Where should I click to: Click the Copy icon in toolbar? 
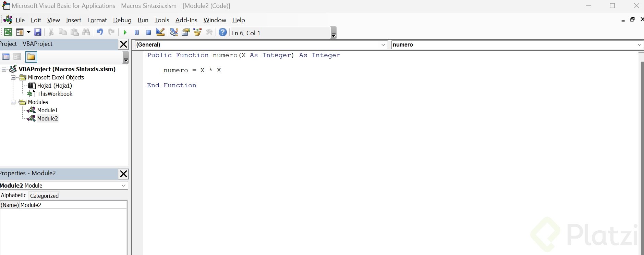(x=63, y=32)
